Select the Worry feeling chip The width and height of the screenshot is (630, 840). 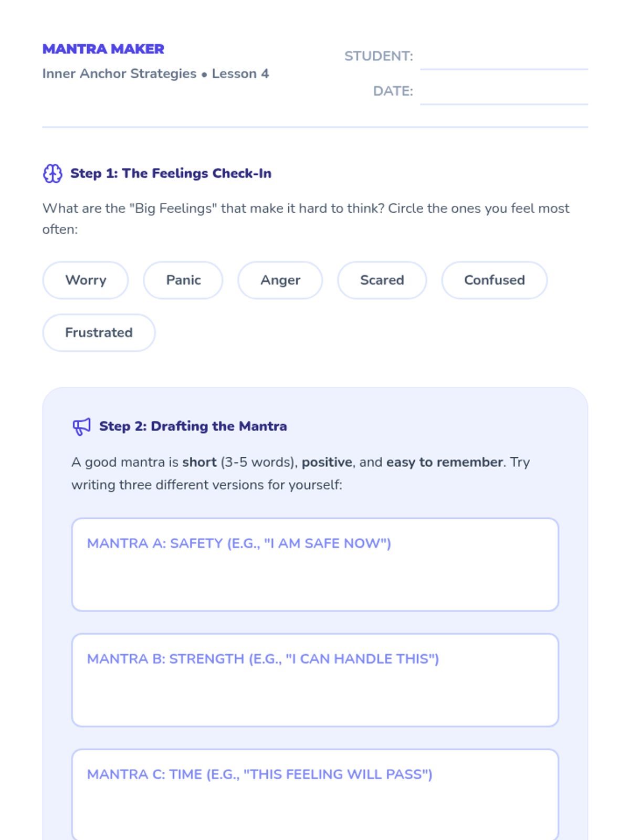(86, 280)
